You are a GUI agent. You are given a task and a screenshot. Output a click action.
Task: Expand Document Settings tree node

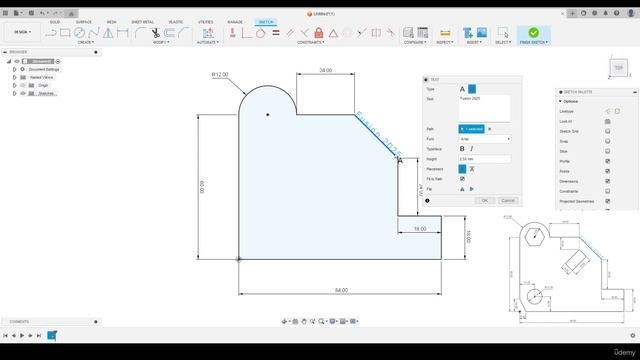15,69
